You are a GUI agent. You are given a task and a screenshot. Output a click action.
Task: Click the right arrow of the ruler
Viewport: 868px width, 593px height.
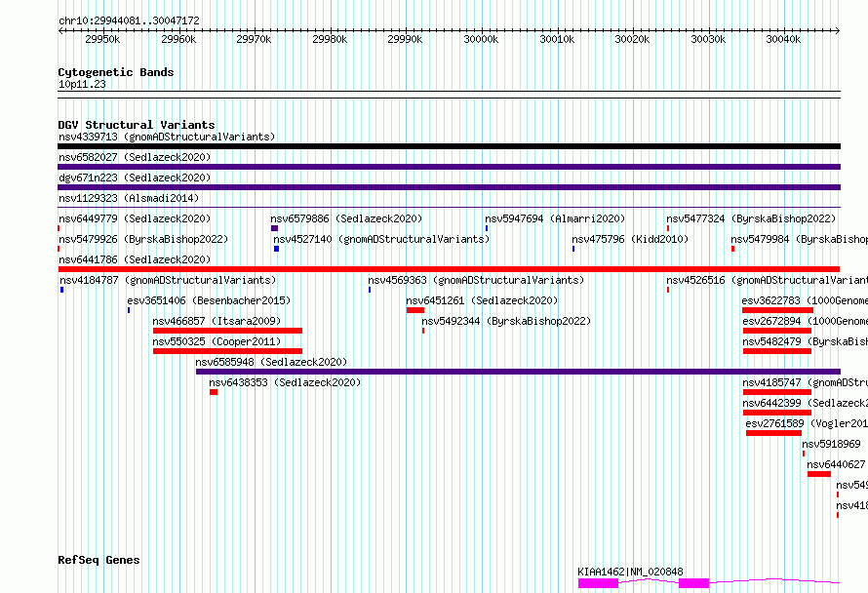[838, 30]
